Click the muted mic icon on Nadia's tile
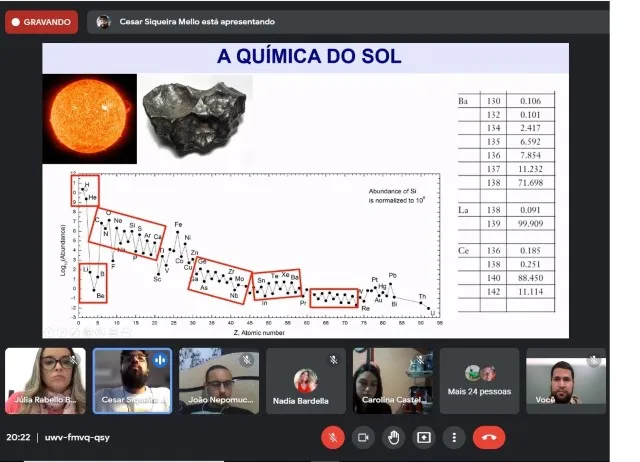 click(x=333, y=359)
